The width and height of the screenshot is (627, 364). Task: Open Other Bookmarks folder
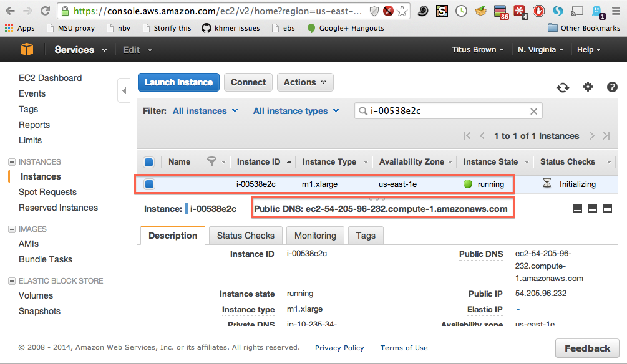click(x=584, y=28)
